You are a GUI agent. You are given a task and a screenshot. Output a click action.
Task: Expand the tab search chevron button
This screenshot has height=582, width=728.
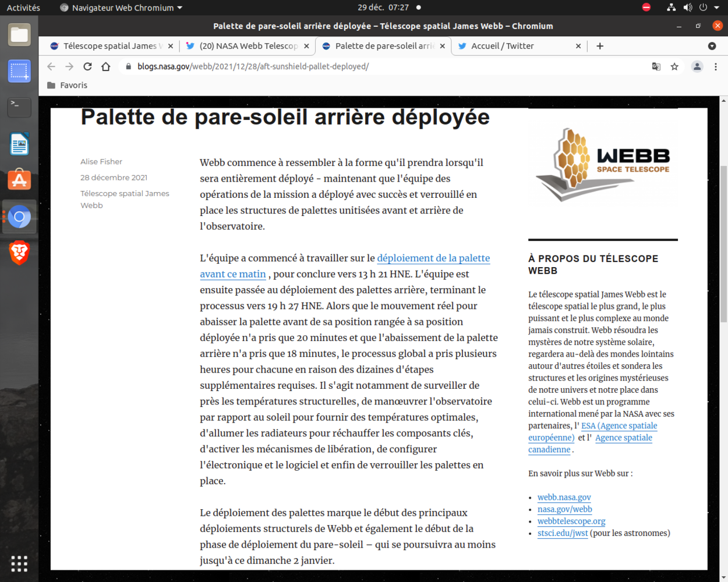pos(712,46)
